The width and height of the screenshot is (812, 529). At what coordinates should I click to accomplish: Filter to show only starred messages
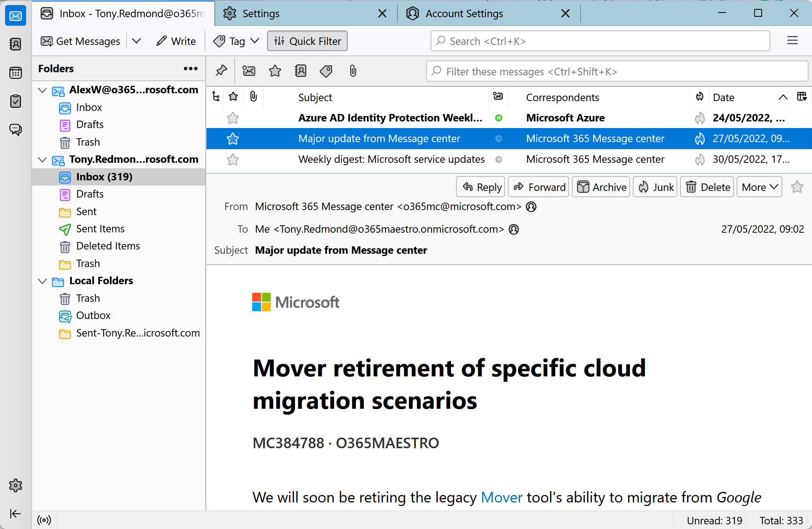point(275,71)
